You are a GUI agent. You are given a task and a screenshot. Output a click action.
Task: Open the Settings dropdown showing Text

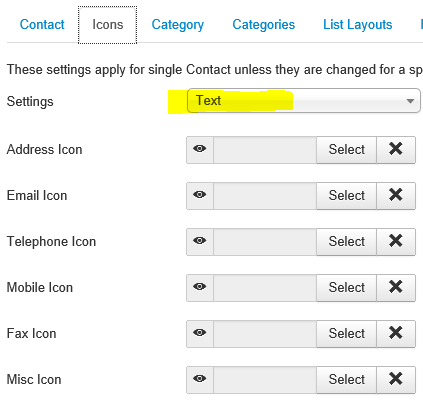[x=304, y=101]
